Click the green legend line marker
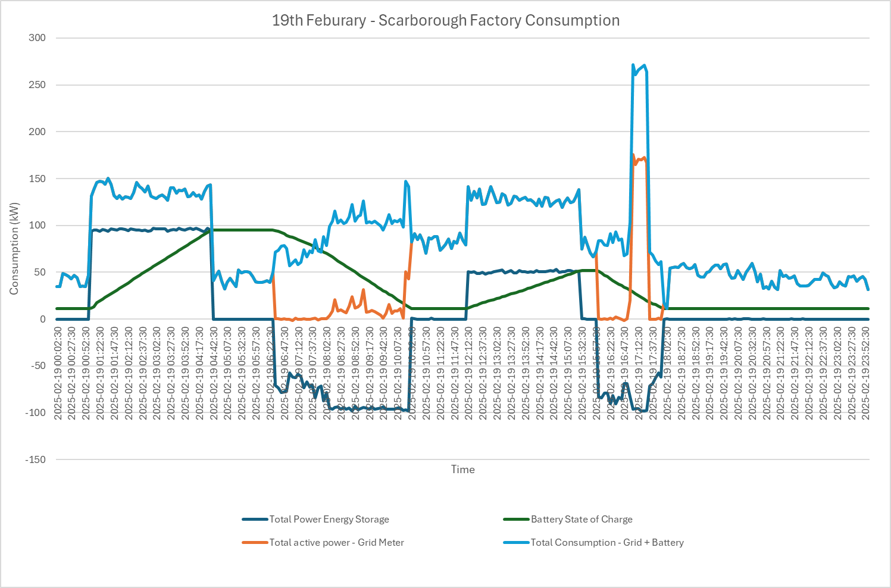891x588 pixels. [x=516, y=520]
